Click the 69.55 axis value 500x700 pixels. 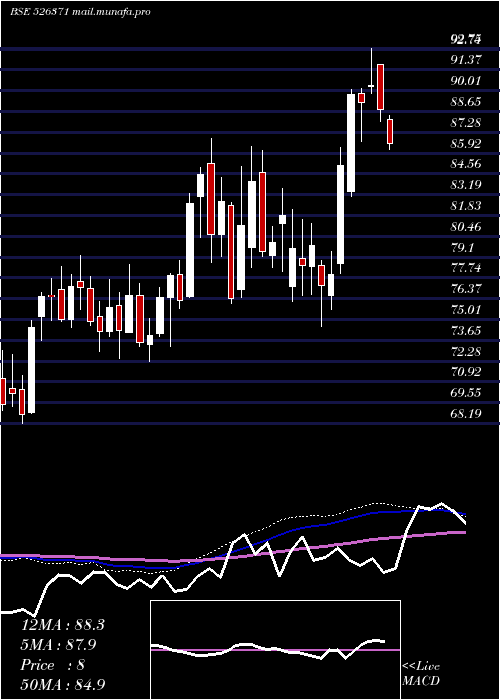tap(466, 393)
